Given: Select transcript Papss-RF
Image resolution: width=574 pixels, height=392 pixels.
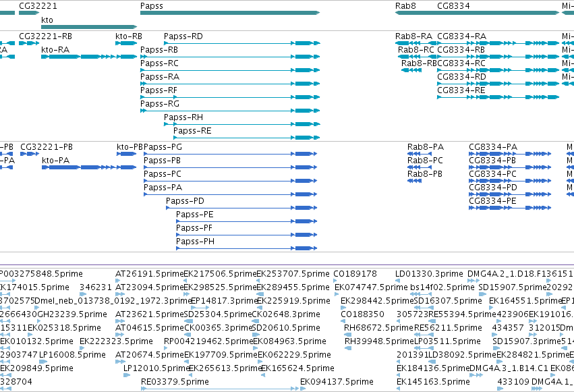Looking at the screenshot, I should click(230, 97).
